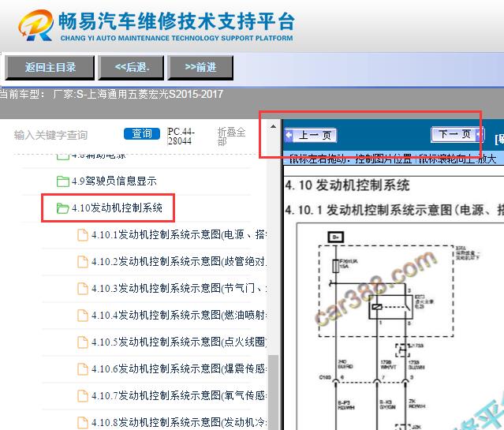Click the file icon beside 4.10.5
The width and height of the screenshot is (504, 430).
coord(83,342)
